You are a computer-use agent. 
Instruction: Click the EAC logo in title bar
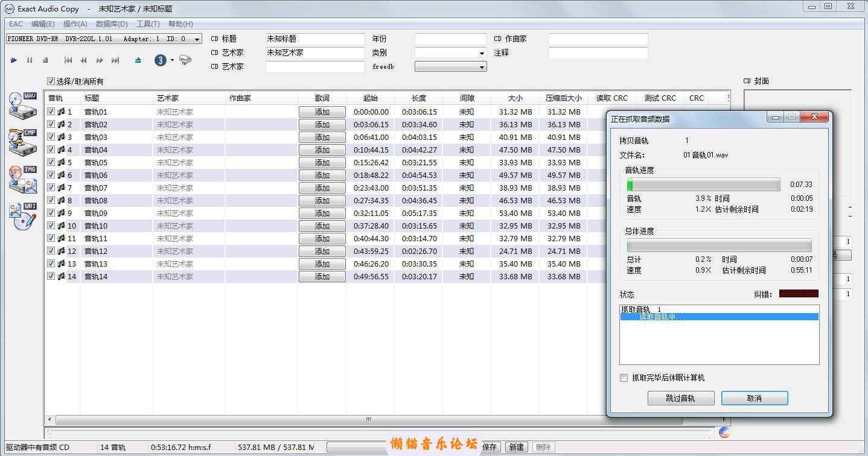click(10, 9)
